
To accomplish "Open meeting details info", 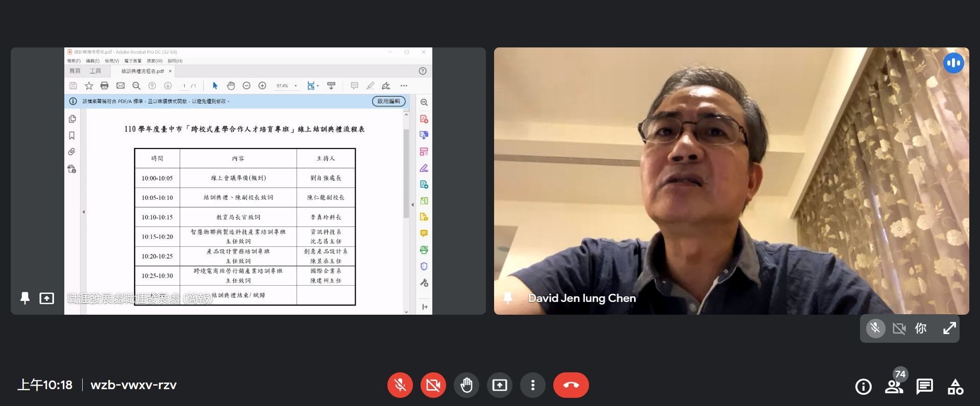I will (x=863, y=387).
